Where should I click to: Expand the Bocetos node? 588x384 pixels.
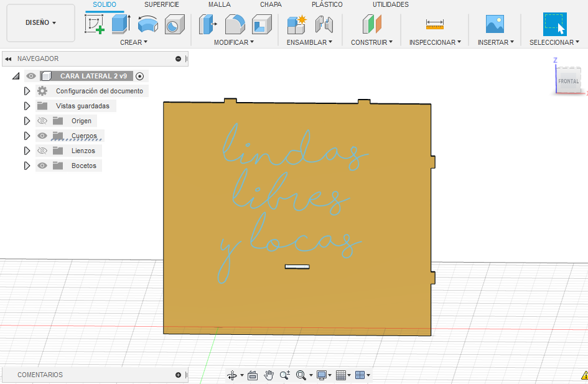tap(27, 166)
